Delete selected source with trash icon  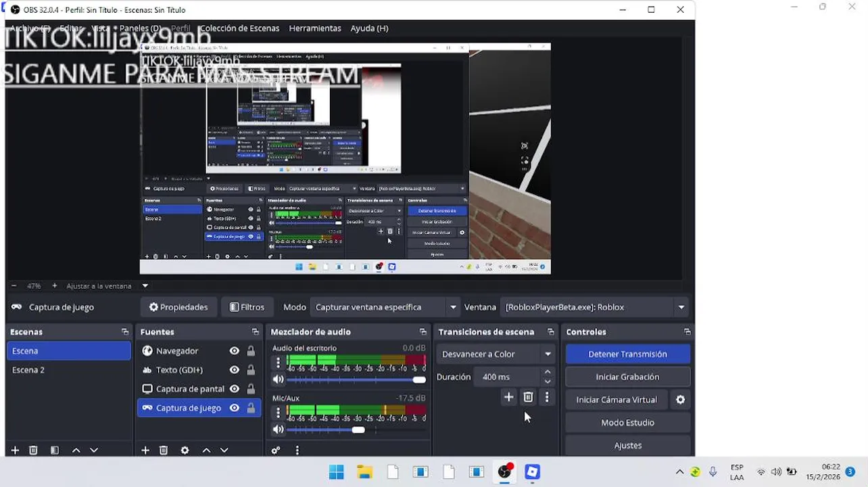(164, 450)
